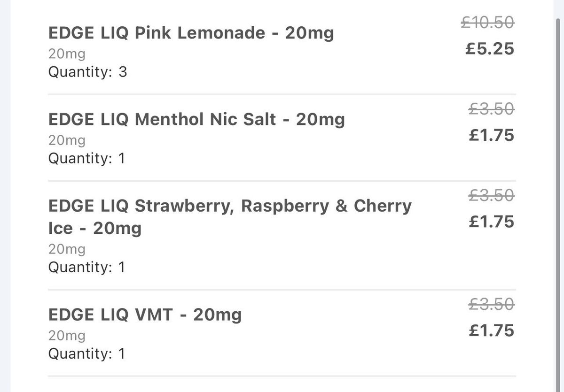Select Quantity: 1 under Menthol Nic Salt

coord(87,159)
